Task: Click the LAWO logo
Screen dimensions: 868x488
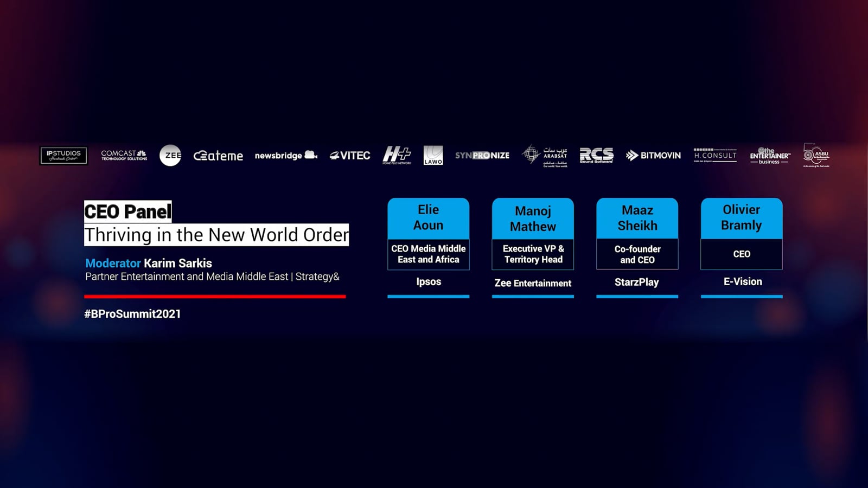Action: (x=433, y=155)
